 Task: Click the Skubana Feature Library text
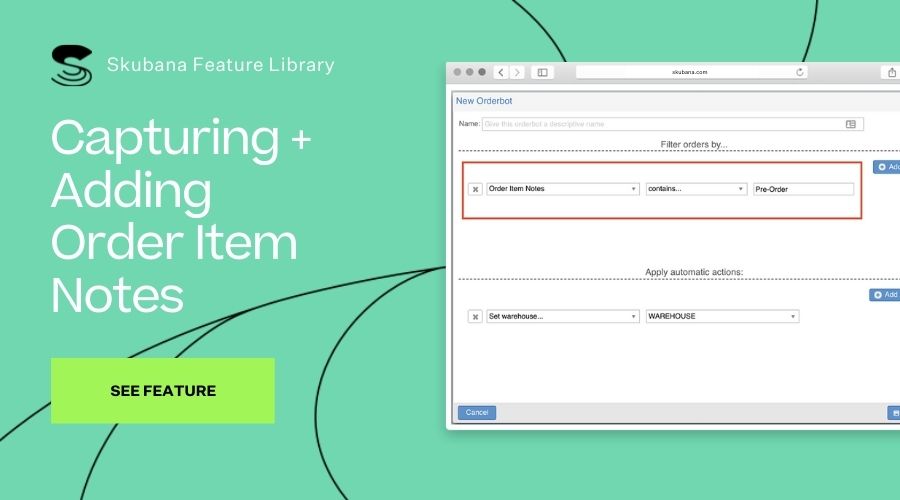click(220, 64)
